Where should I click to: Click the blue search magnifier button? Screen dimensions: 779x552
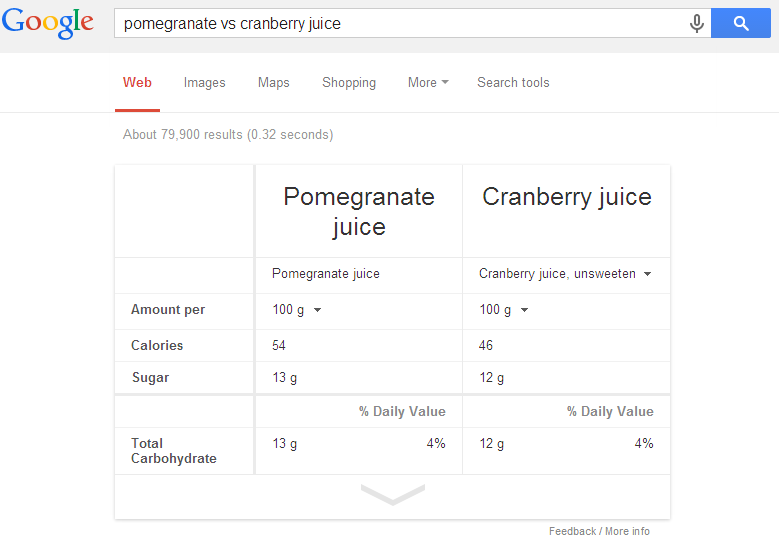(741, 23)
